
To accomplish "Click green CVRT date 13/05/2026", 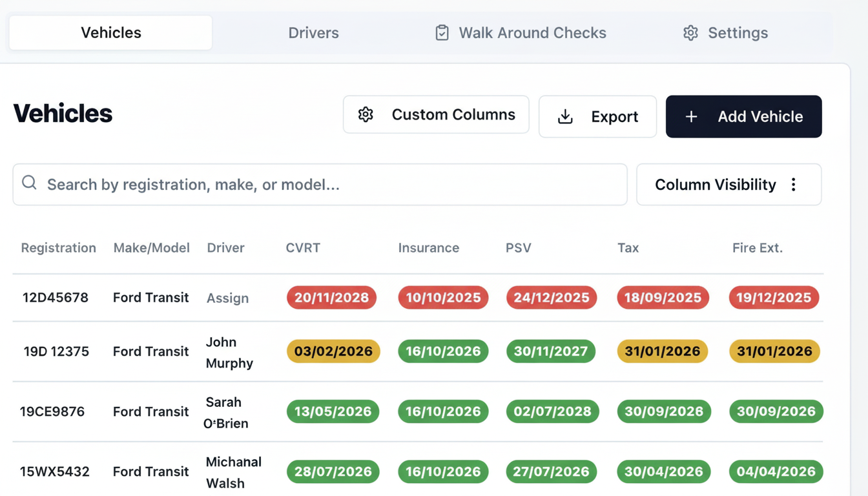I will (333, 411).
